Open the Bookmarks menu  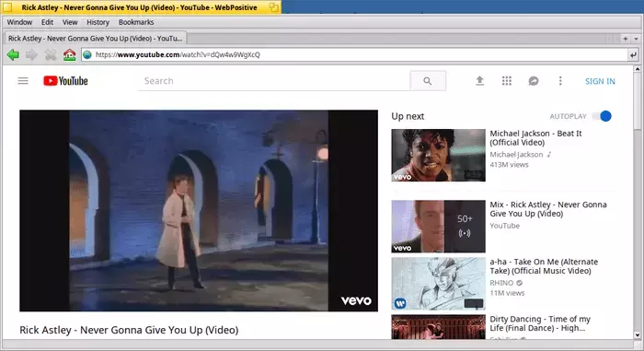[136, 22]
